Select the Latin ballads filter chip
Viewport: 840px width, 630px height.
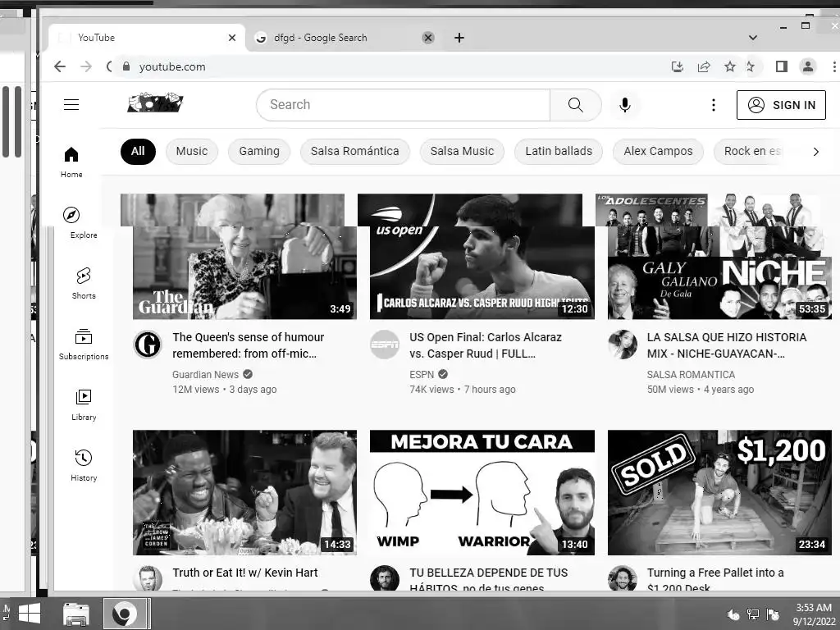coord(558,151)
